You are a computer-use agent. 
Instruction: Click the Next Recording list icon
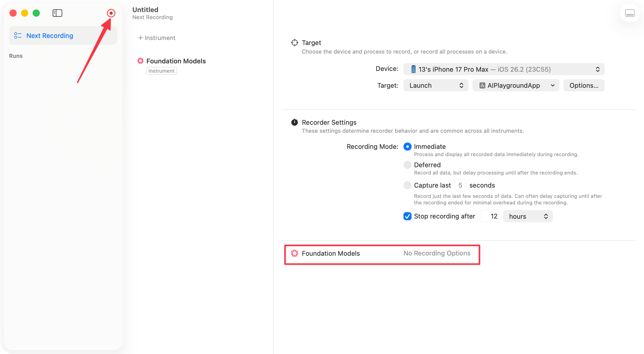[18, 36]
